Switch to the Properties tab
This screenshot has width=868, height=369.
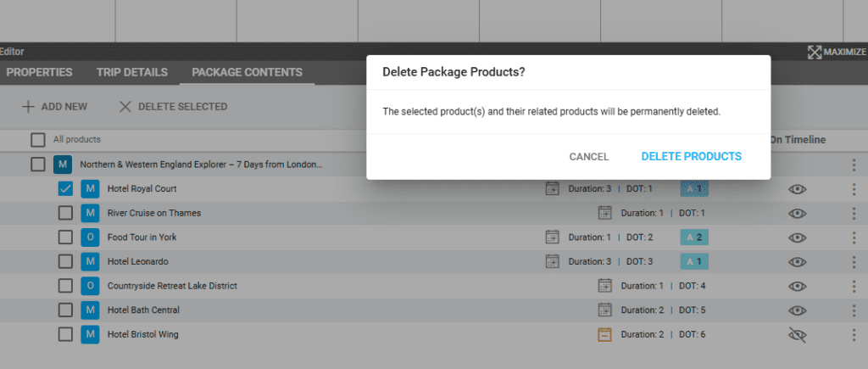coord(39,73)
